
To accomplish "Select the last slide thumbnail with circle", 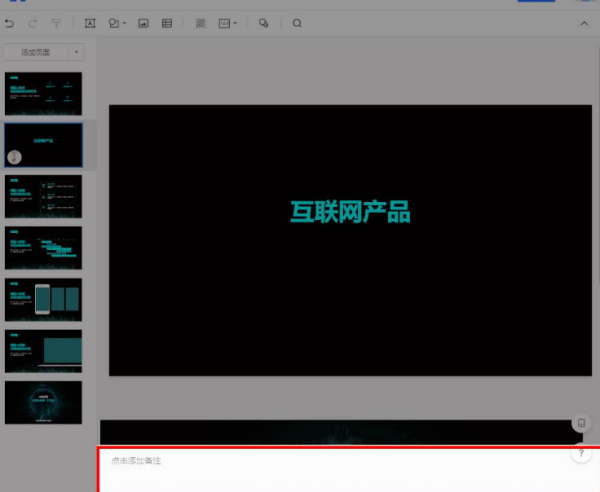I will click(45, 402).
